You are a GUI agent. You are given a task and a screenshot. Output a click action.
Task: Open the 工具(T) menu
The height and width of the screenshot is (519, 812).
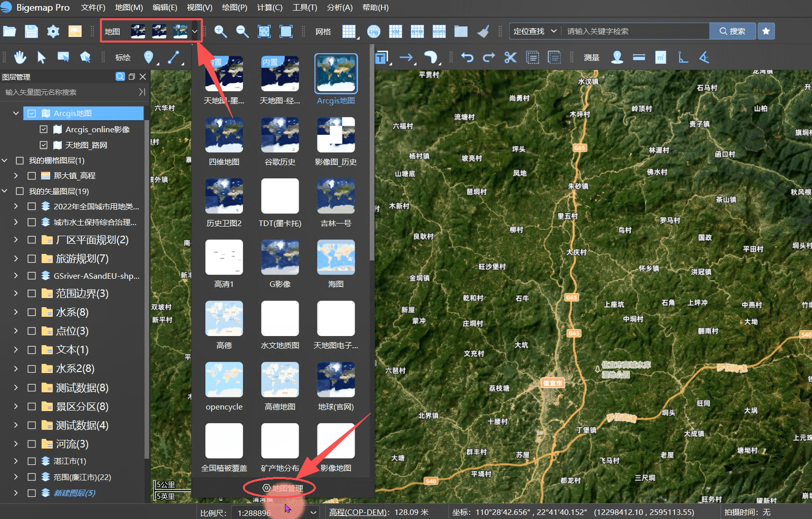(305, 8)
